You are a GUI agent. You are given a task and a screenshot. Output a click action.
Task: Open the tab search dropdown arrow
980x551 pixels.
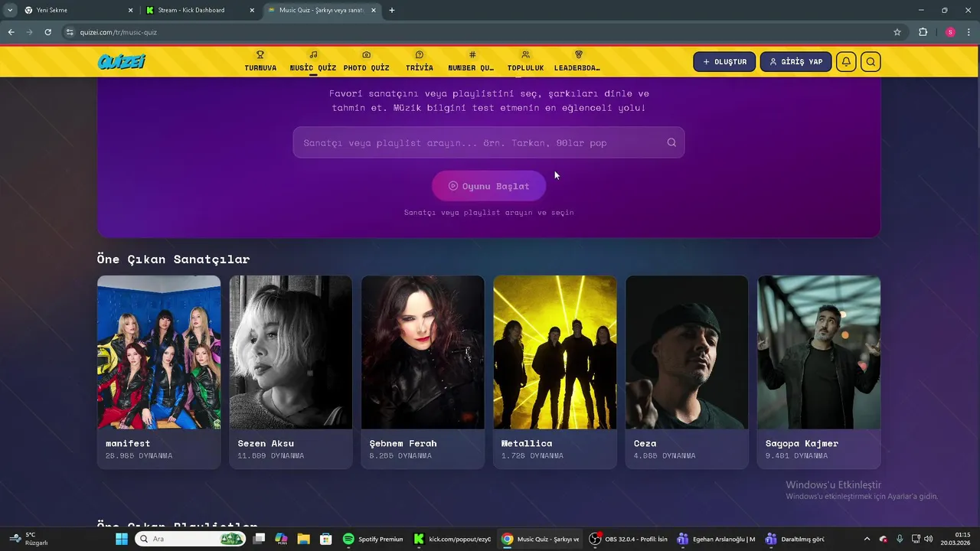tap(9, 10)
